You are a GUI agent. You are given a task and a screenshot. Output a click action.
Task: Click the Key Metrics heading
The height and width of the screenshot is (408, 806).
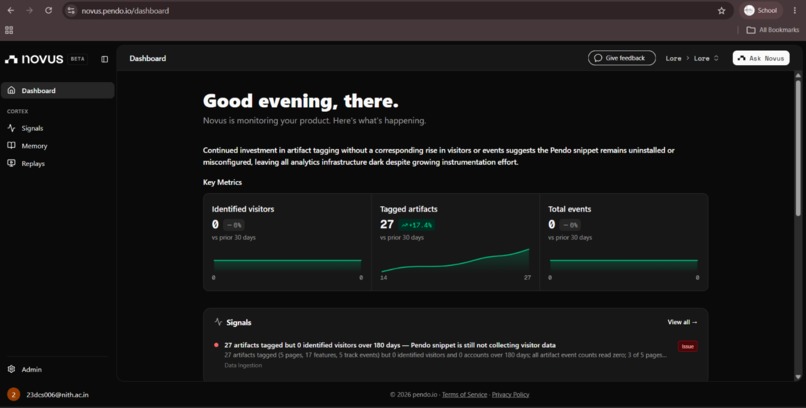tap(222, 182)
